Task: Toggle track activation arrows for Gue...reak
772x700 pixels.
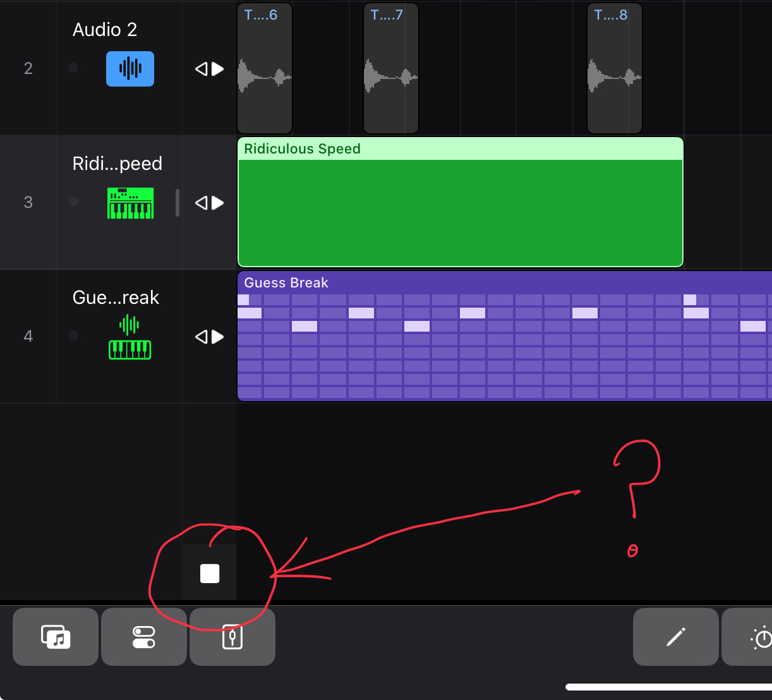Action: click(x=210, y=337)
